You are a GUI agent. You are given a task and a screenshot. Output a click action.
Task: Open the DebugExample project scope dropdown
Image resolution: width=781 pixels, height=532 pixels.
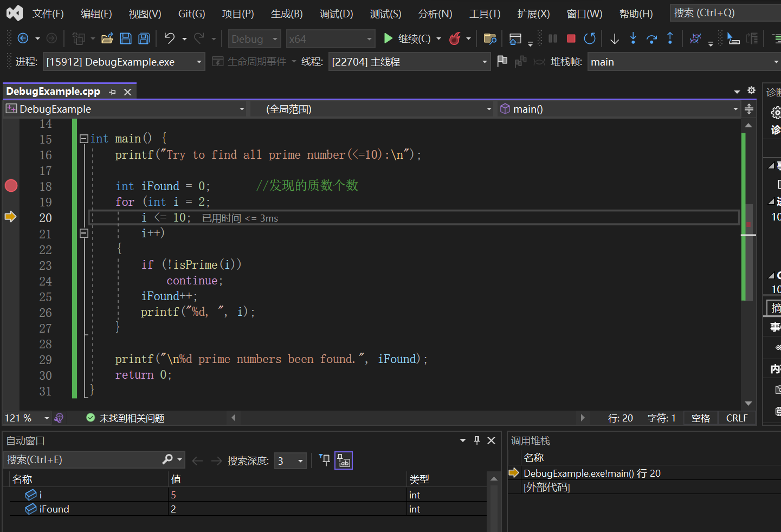pos(126,109)
